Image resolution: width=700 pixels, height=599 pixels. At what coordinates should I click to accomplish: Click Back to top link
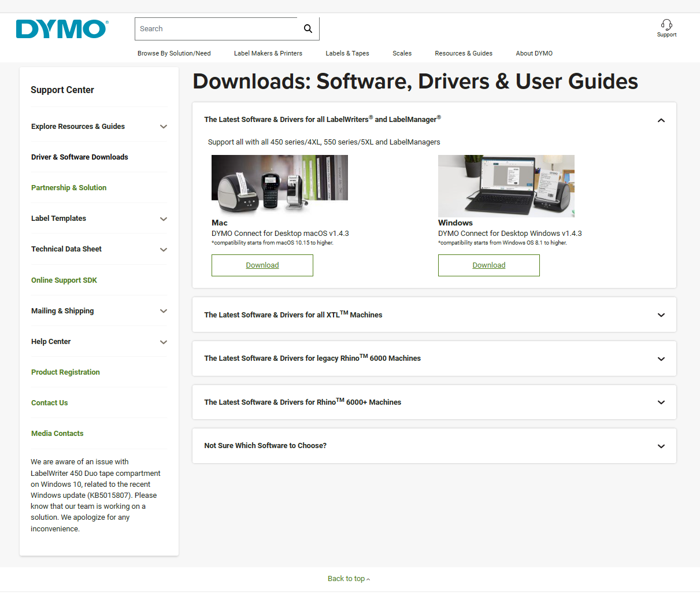click(x=349, y=579)
